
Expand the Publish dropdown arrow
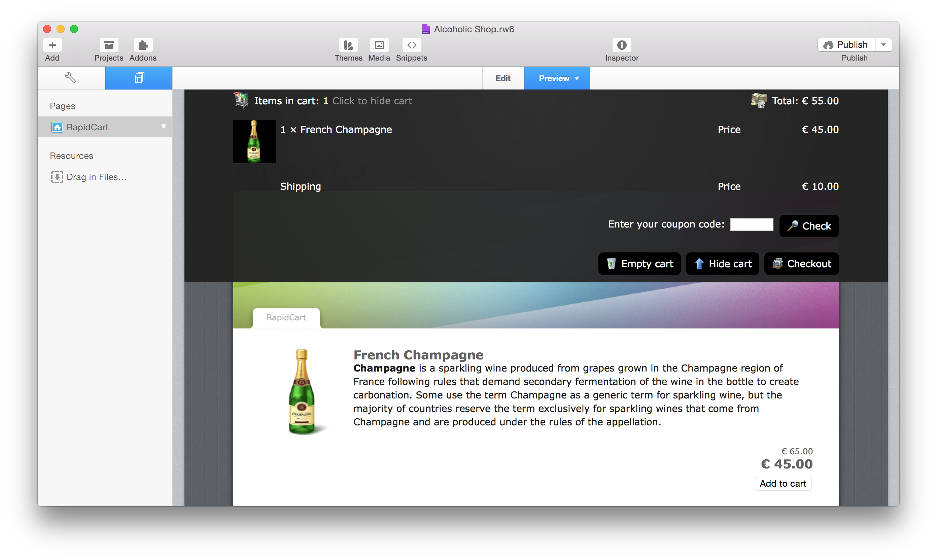883,45
